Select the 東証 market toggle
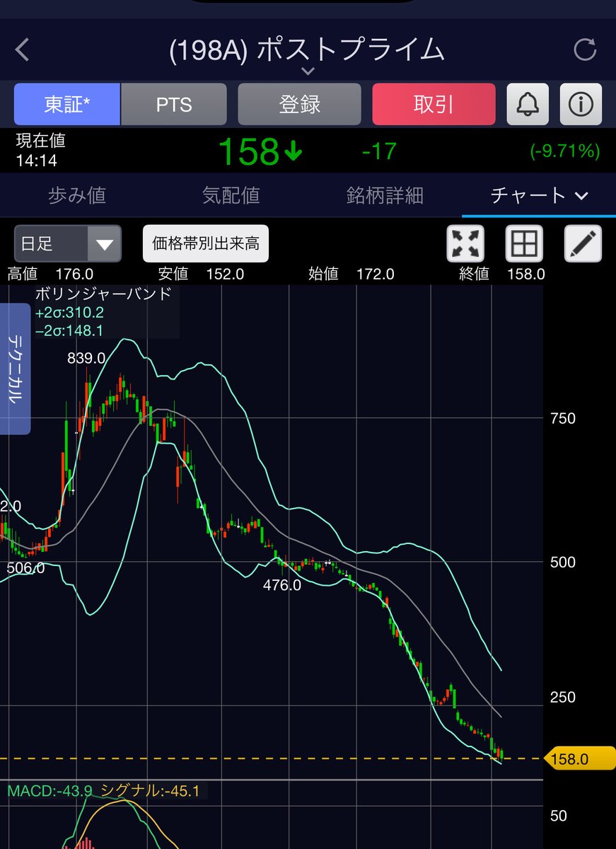 [x=67, y=104]
